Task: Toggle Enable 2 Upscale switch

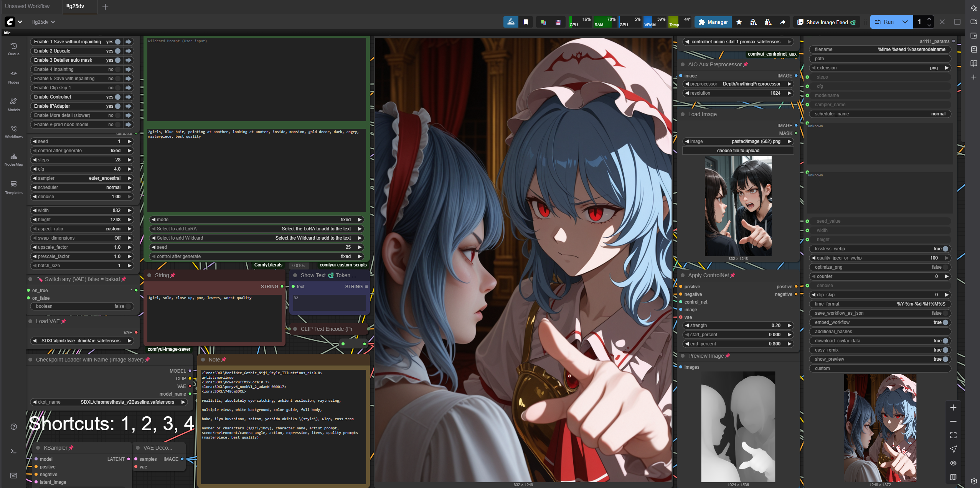Action: [x=118, y=51]
